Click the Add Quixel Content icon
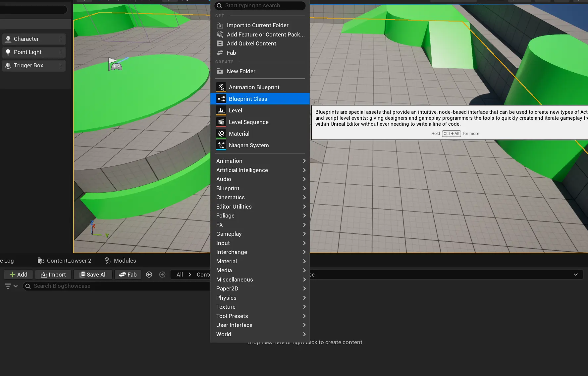588x376 pixels. 220,43
